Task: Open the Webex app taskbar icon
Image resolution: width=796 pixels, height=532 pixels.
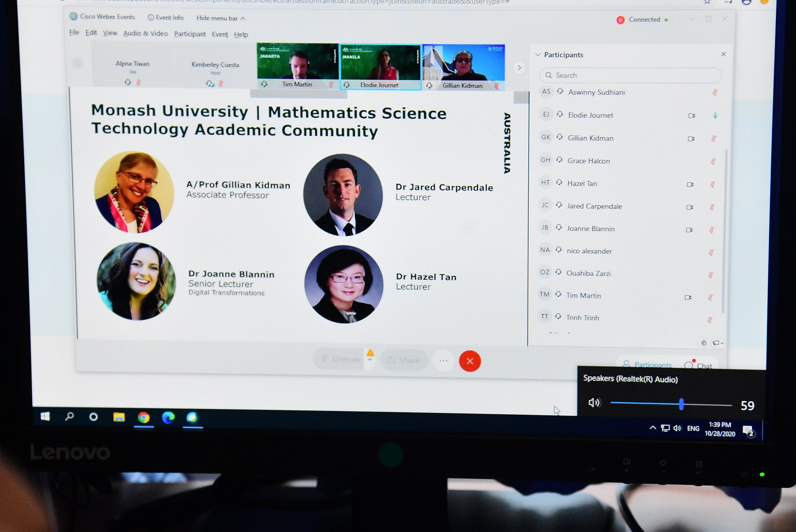Action: click(x=192, y=418)
